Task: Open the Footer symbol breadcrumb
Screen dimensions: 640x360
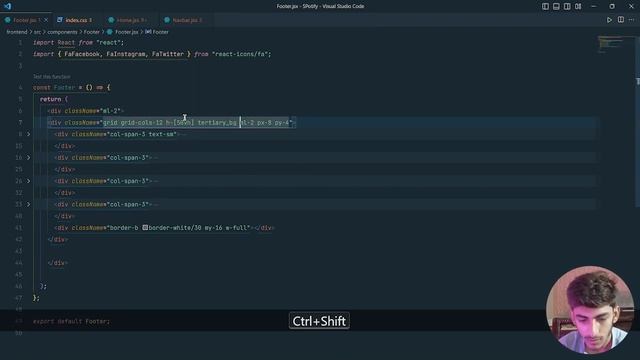Action: click(160, 32)
